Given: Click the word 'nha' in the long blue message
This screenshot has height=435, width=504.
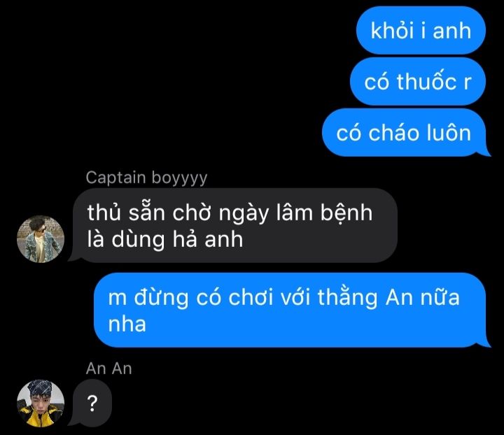Looking at the screenshot, I should pyautogui.click(x=127, y=325).
